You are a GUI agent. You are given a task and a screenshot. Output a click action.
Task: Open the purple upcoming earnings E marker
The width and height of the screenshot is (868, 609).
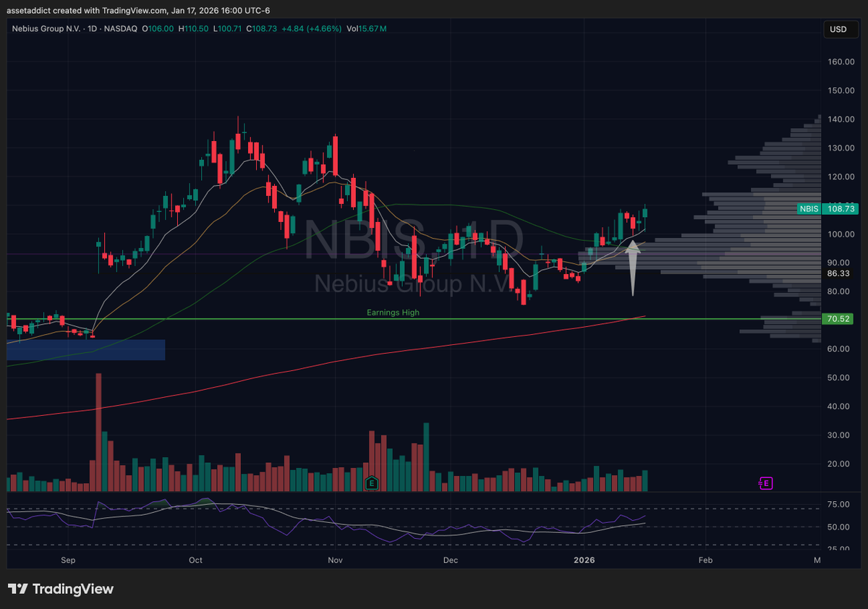coord(765,482)
